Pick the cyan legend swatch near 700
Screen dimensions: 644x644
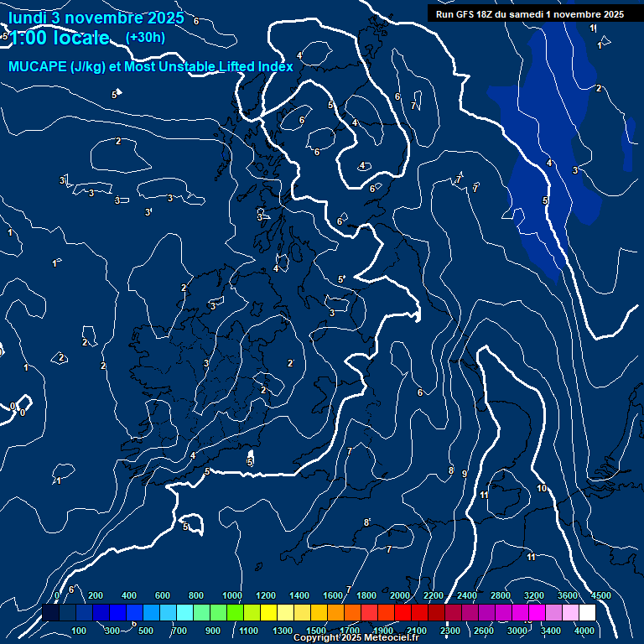click(x=184, y=613)
